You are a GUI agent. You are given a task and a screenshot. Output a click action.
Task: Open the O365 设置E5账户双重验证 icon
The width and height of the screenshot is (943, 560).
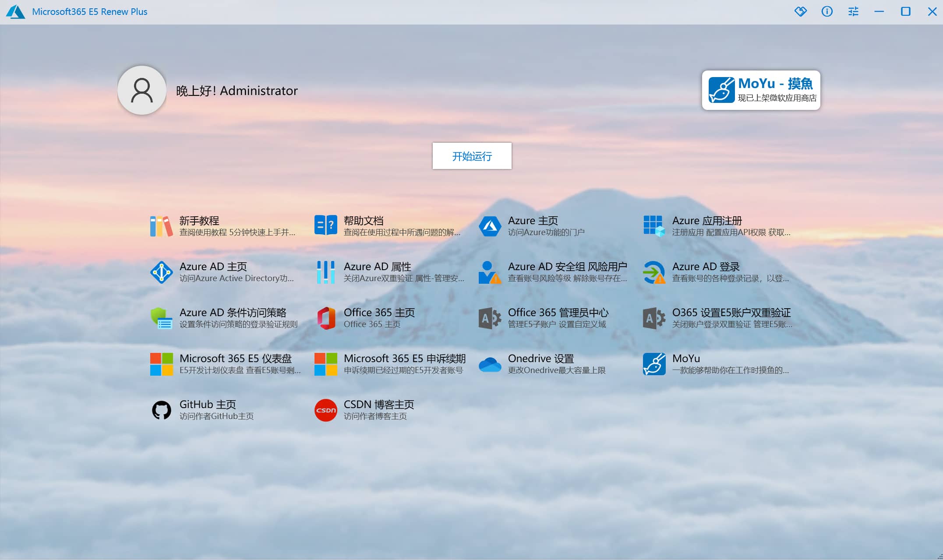click(x=654, y=318)
